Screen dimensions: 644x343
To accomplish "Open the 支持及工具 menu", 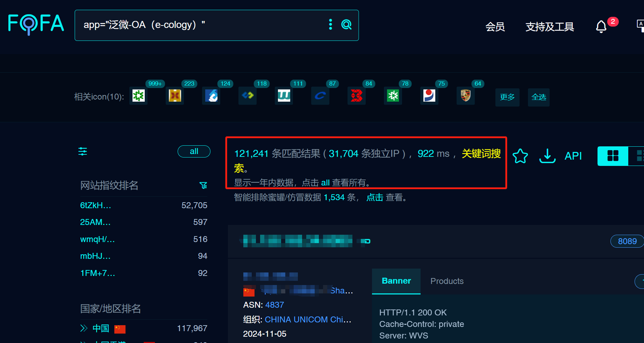I will (550, 27).
